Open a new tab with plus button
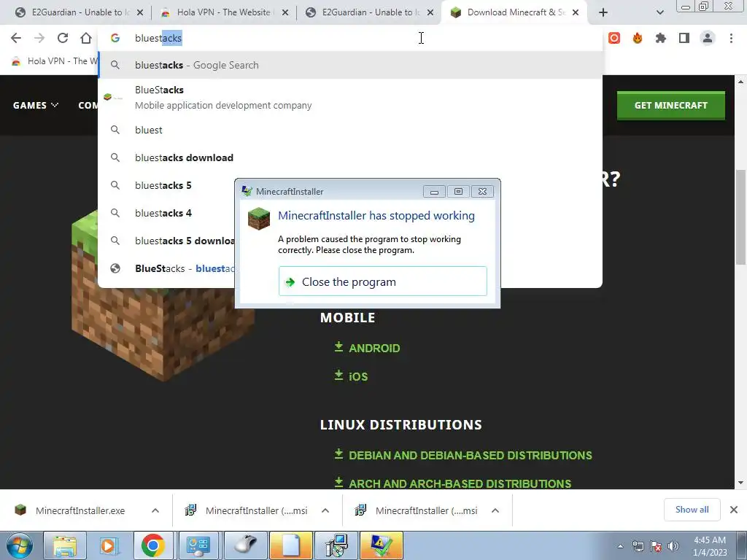This screenshot has height=560, width=747. tap(603, 12)
